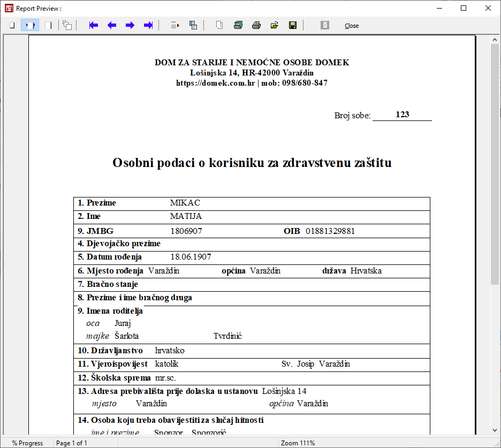Jump to the last page
Screen dimensions: 501x448
pyautogui.click(x=148, y=25)
